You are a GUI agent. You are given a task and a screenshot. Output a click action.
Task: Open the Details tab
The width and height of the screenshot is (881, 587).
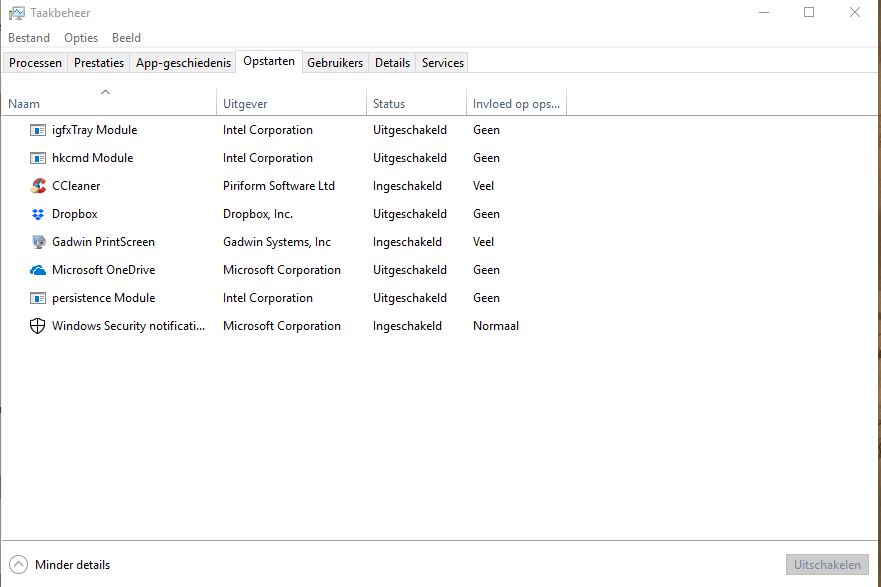pos(392,63)
